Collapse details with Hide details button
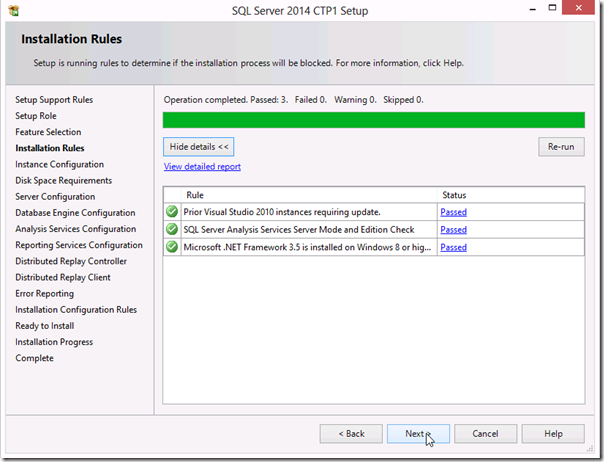 tap(198, 147)
